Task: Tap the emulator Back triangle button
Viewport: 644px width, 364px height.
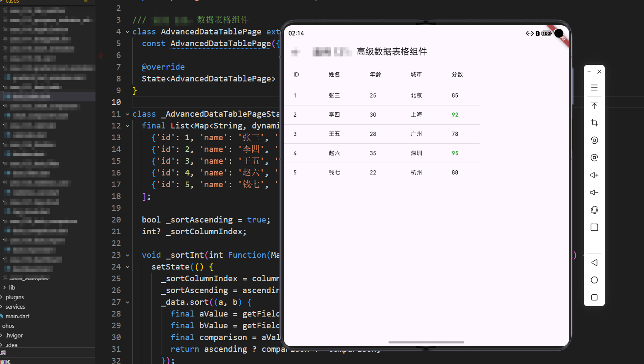Action: tap(594, 263)
